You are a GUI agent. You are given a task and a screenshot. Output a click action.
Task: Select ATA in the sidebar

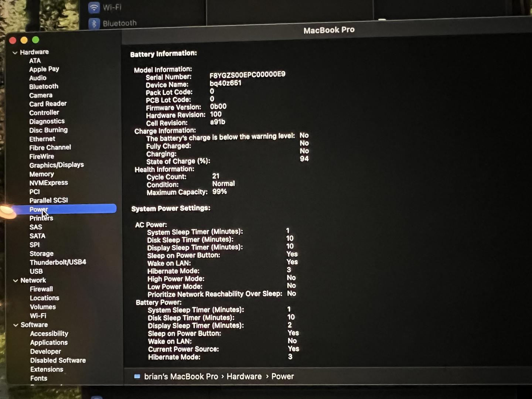35,61
